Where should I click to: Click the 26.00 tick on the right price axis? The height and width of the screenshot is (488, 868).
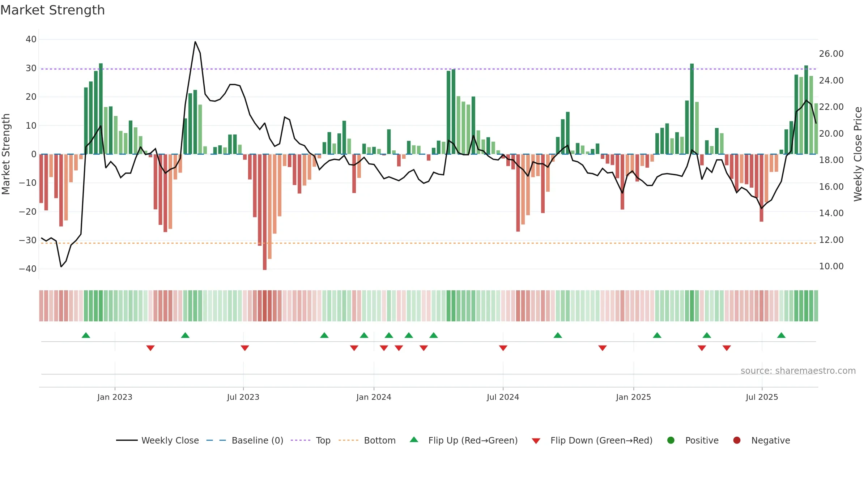831,53
